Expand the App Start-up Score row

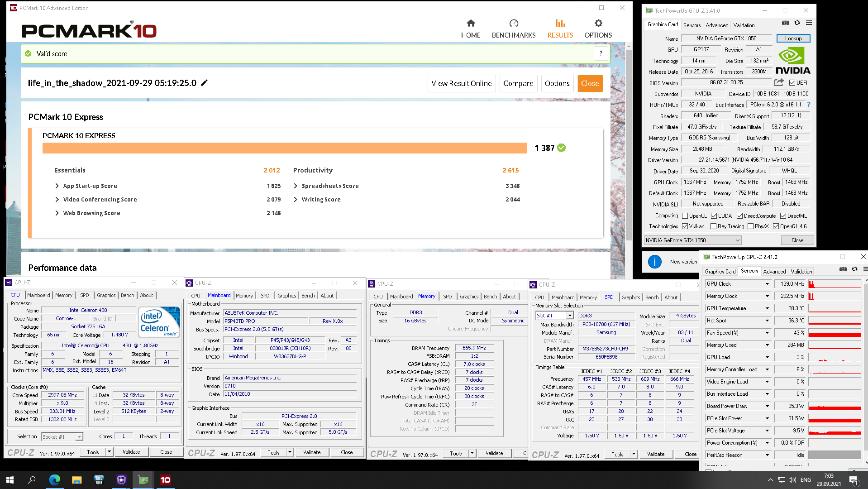click(x=57, y=186)
